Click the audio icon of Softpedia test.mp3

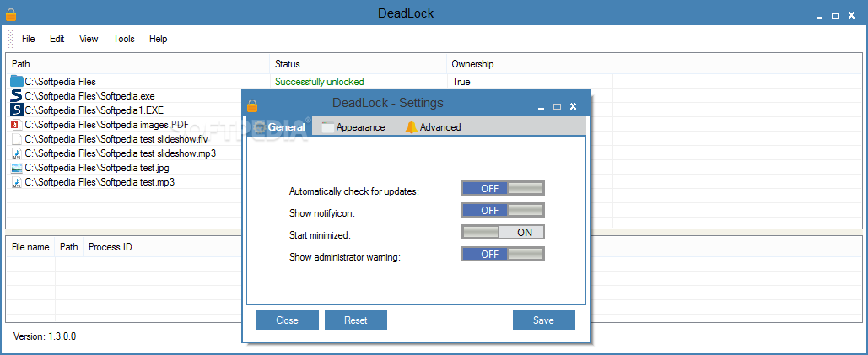[17, 182]
